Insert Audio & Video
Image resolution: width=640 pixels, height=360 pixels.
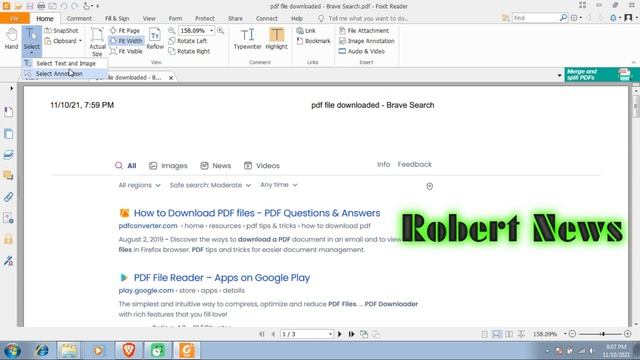[x=362, y=51]
